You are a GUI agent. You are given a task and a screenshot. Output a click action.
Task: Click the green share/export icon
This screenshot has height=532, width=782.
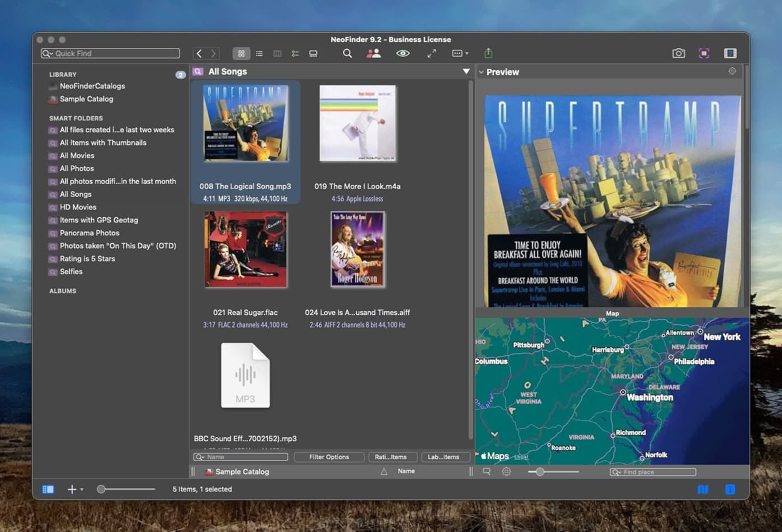[x=488, y=53]
